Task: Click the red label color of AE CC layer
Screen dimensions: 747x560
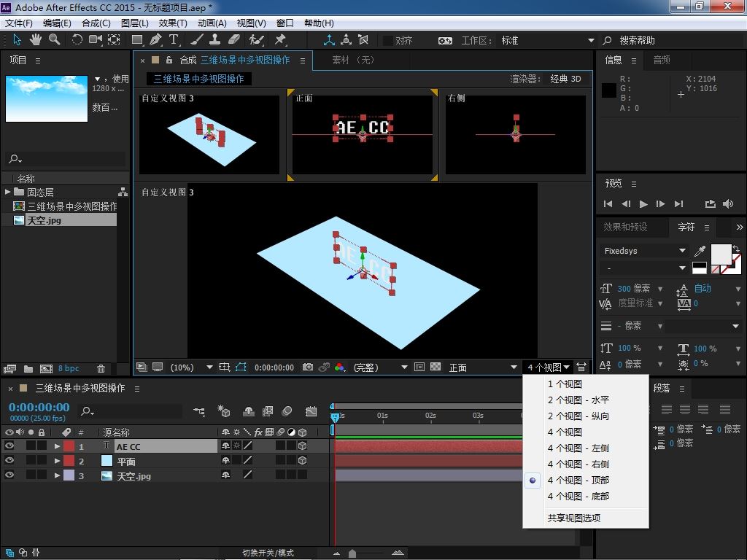Action: pos(69,446)
